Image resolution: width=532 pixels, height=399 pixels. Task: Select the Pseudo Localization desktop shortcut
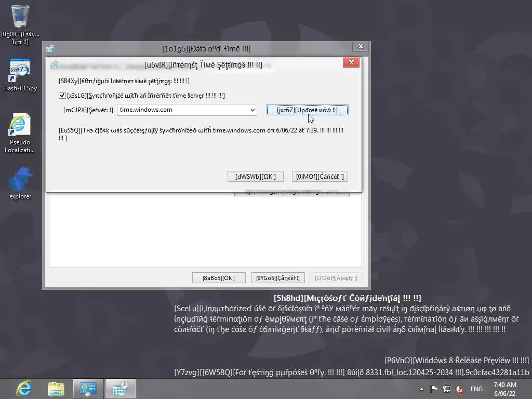click(20, 133)
